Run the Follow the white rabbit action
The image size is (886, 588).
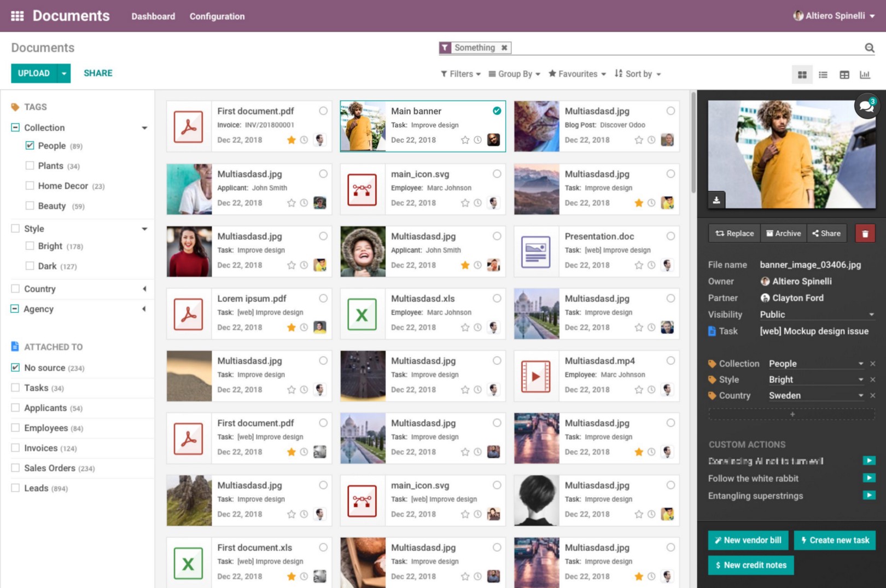[868, 478]
